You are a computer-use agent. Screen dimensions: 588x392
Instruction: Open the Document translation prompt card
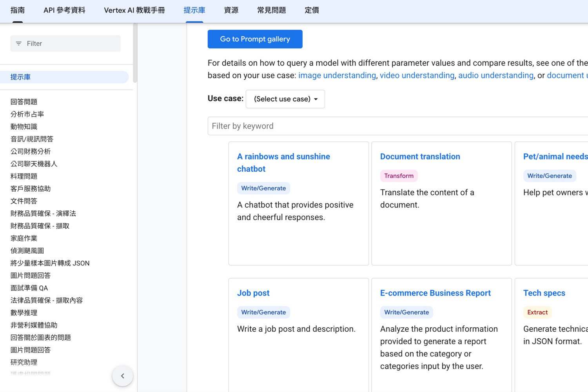[420, 156]
